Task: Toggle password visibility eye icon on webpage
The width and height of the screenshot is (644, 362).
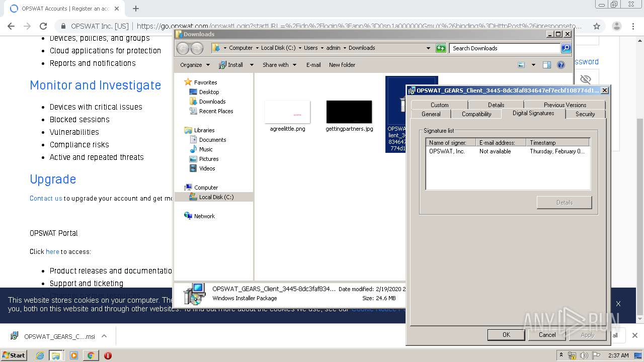Action: (585, 79)
